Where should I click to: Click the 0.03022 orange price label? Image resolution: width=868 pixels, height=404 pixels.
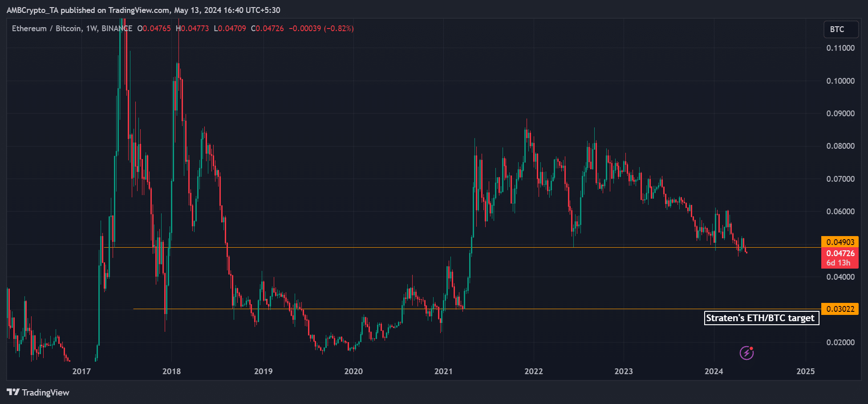coord(840,309)
